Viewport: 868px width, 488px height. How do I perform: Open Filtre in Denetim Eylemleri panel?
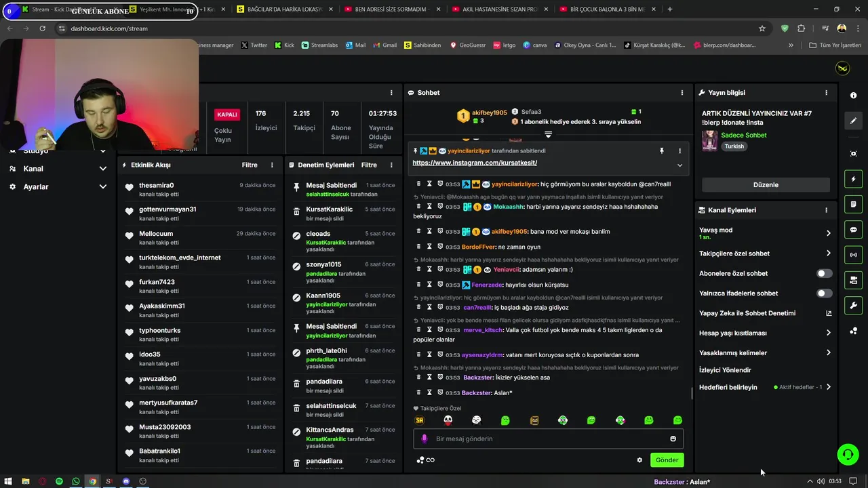(x=369, y=165)
